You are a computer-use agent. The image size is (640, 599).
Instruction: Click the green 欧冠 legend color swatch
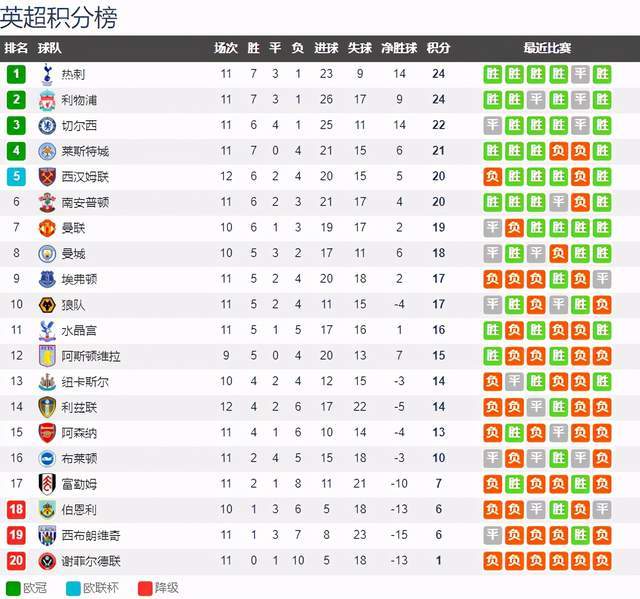tap(13, 587)
